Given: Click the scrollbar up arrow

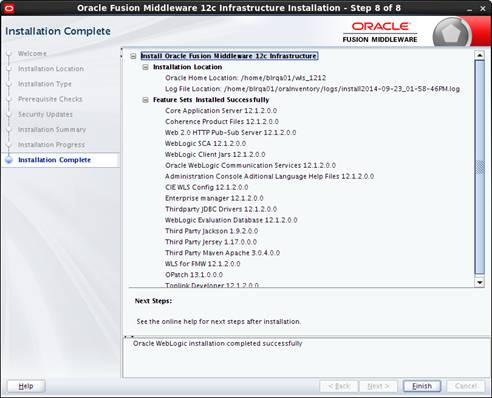Looking at the screenshot, I should tap(479, 55).
